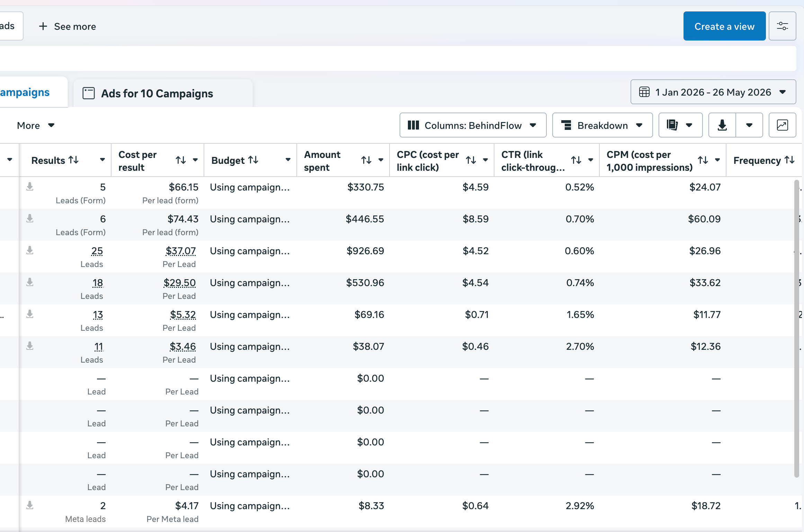Screen dimensions: 804x532
Task: Open CPC column options dropdown
Action: [x=485, y=160]
